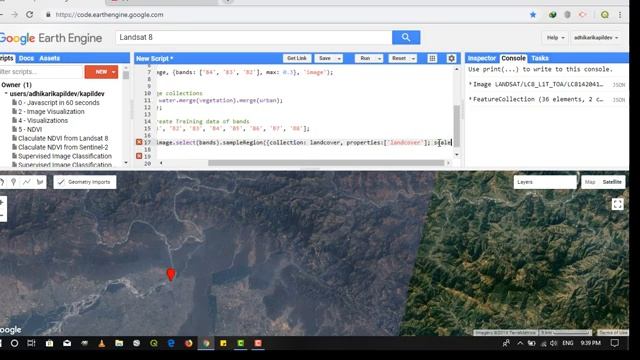The height and width of the screenshot is (360, 640).
Task: Open the Save dropdown arrow
Action: [339, 58]
